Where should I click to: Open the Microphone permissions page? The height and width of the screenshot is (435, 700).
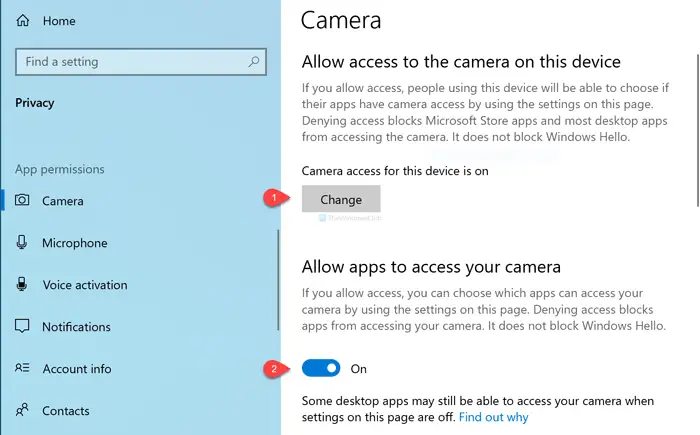74,243
